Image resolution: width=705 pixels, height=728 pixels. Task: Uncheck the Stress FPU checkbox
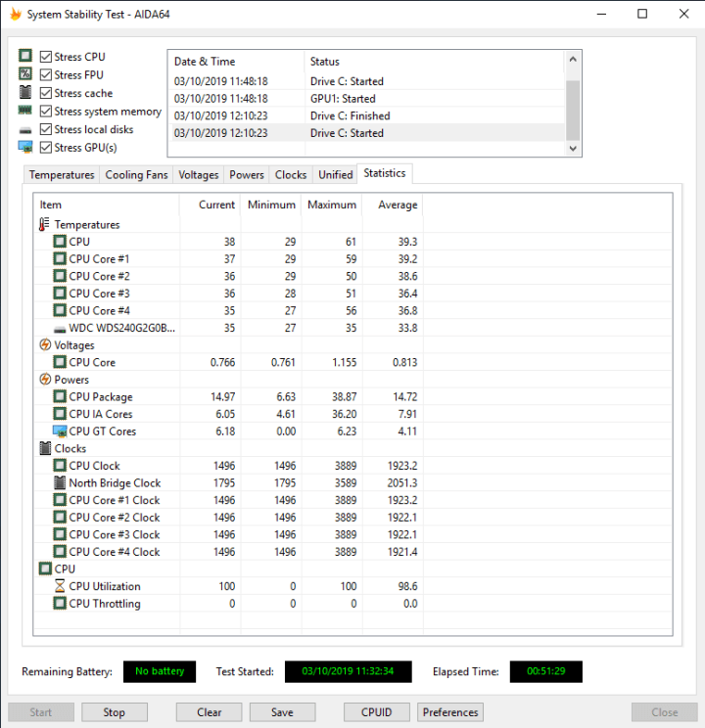[46, 74]
